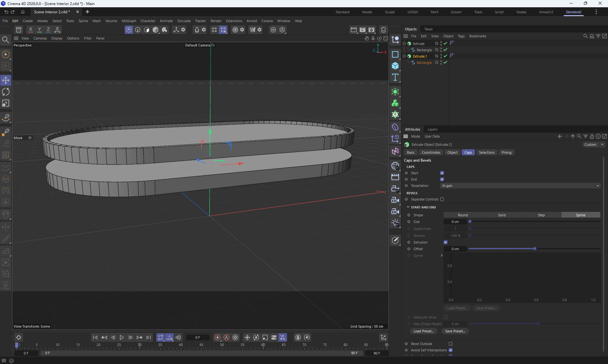Uncheck the Start cap checkbox

point(442,173)
